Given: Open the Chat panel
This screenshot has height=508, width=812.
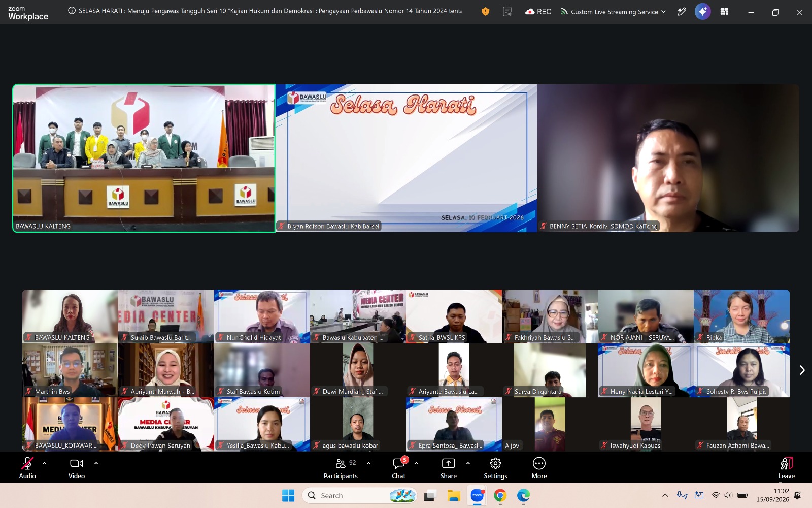Looking at the screenshot, I should click(x=399, y=467).
